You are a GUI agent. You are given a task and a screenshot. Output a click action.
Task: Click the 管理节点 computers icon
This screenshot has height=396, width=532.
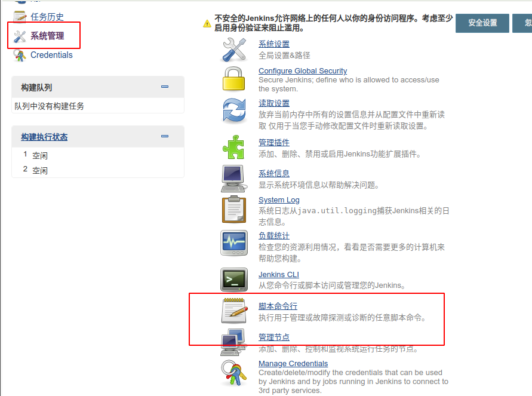click(x=235, y=342)
